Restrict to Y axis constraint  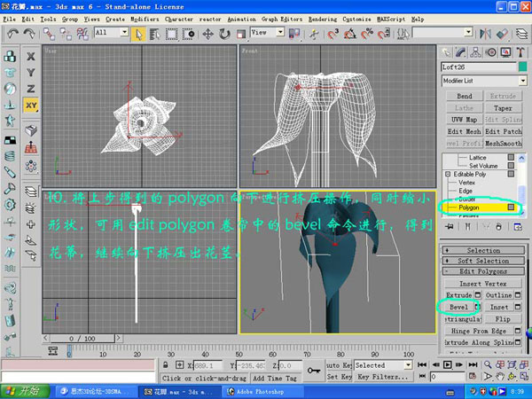(x=31, y=73)
